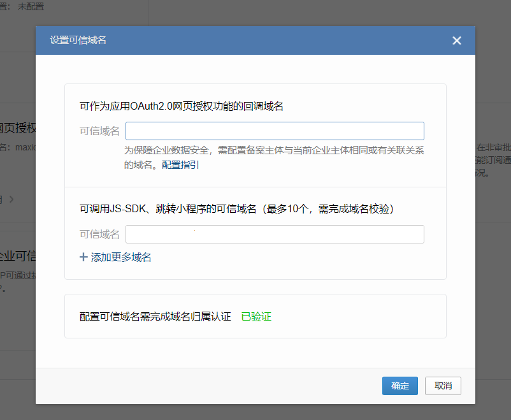The height and width of the screenshot is (420, 511).
Task: Open the 配置指引 link
Action: (x=180, y=164)
